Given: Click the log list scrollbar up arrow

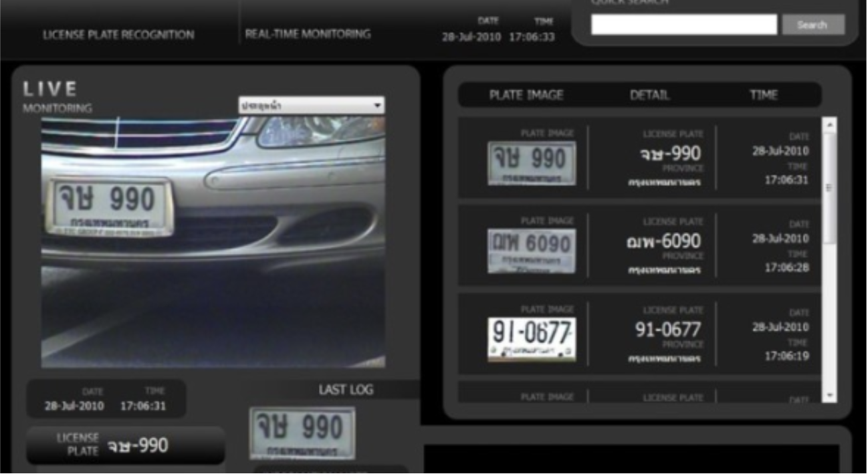Looking at the screenshot, I should tap(829, 125).
